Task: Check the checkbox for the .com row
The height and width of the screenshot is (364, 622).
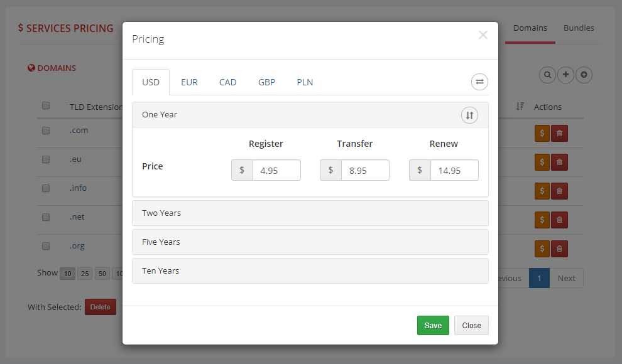Action: pyautogui.click(x=46, y=131)
